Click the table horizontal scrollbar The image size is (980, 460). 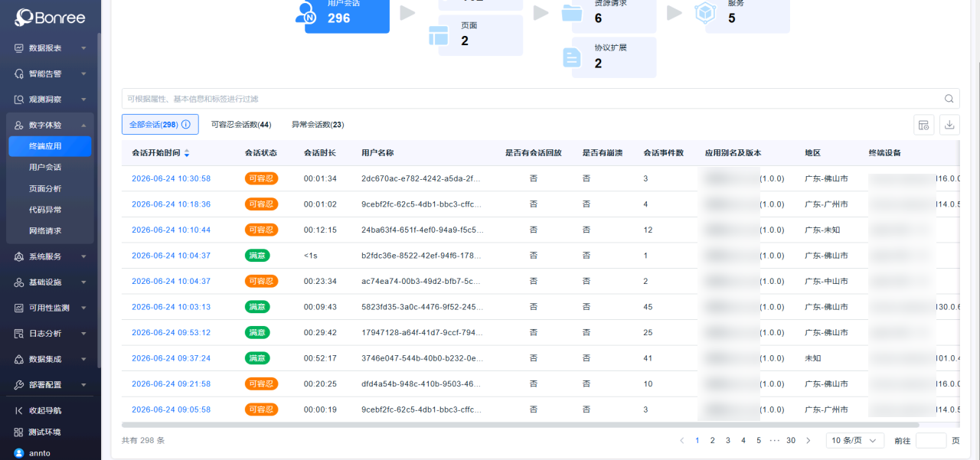coord(521,425)
